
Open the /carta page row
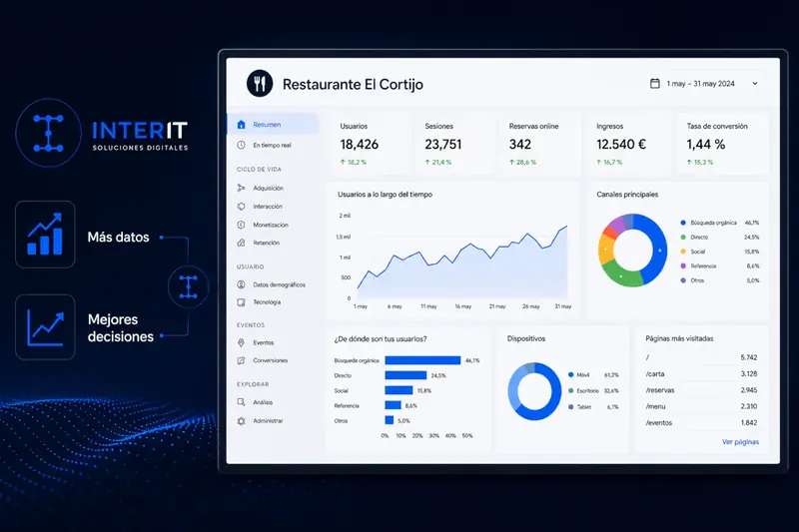pyautogui.click(x=701, y=373)
